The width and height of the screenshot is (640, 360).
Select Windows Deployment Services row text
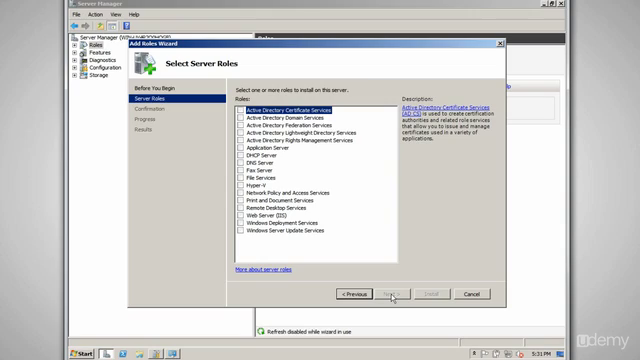282,223
